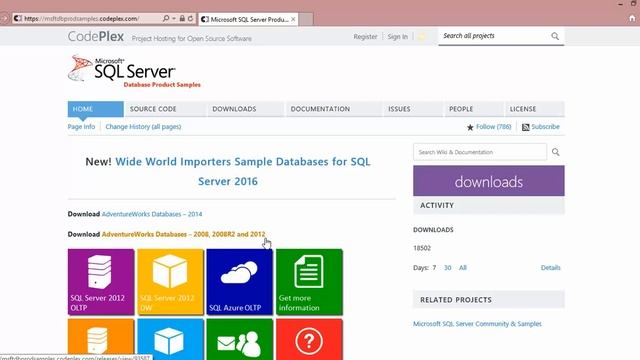Image resolution: width=640 pixels, height=360 pixels.
Task: Open the Get more information tile
Action: tap(309, 282)
